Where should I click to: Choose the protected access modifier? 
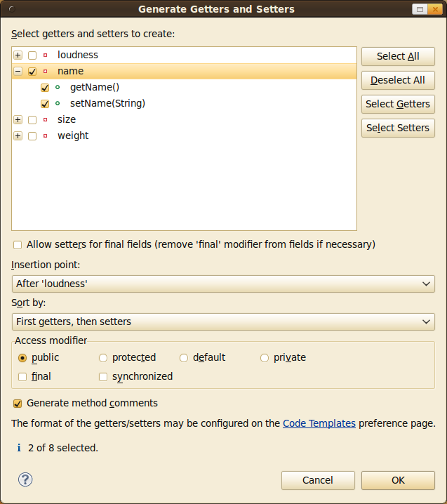click(103, 358)
